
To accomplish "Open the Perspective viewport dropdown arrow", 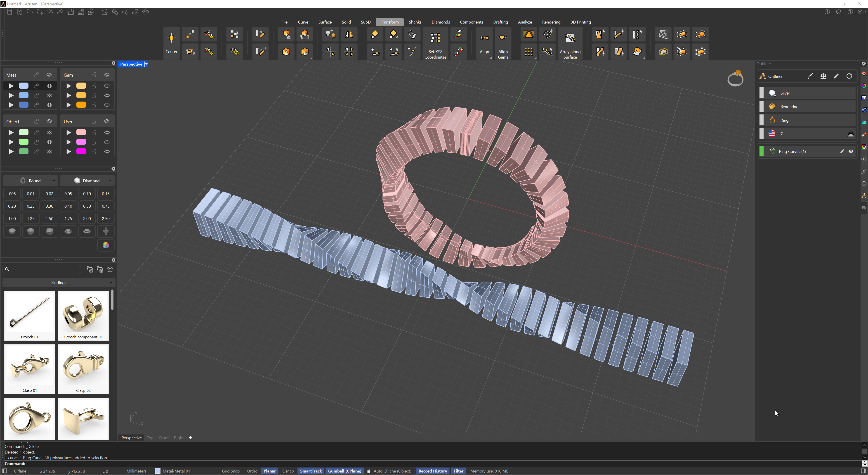I will (x=146, y=64).
